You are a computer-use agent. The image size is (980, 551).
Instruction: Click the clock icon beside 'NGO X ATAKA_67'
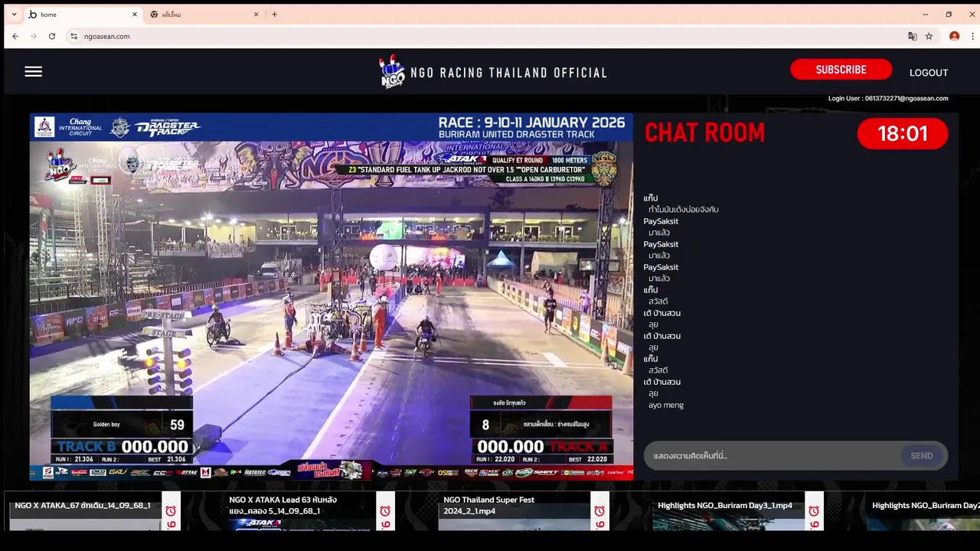[x=171, y=511]
